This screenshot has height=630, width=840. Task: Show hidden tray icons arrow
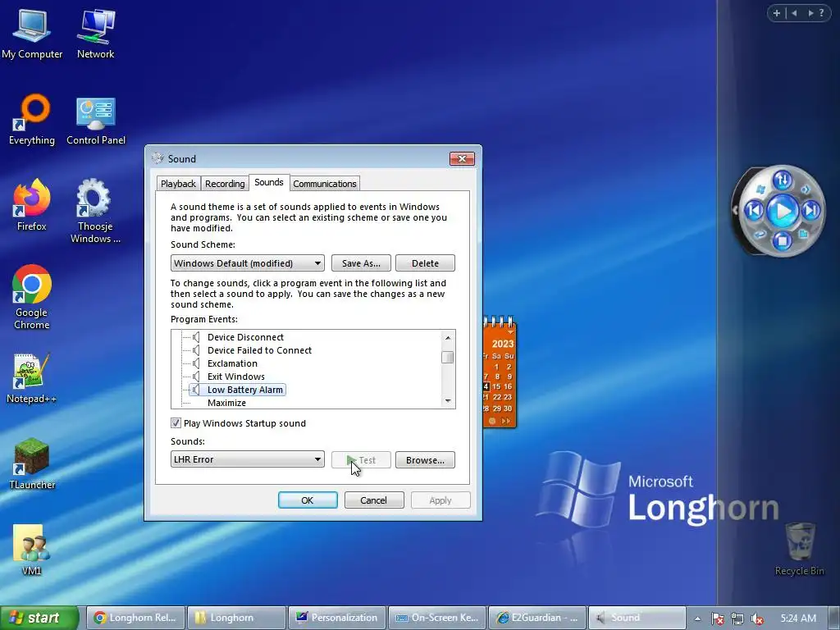pyautogui.click(x=697, y=619)
